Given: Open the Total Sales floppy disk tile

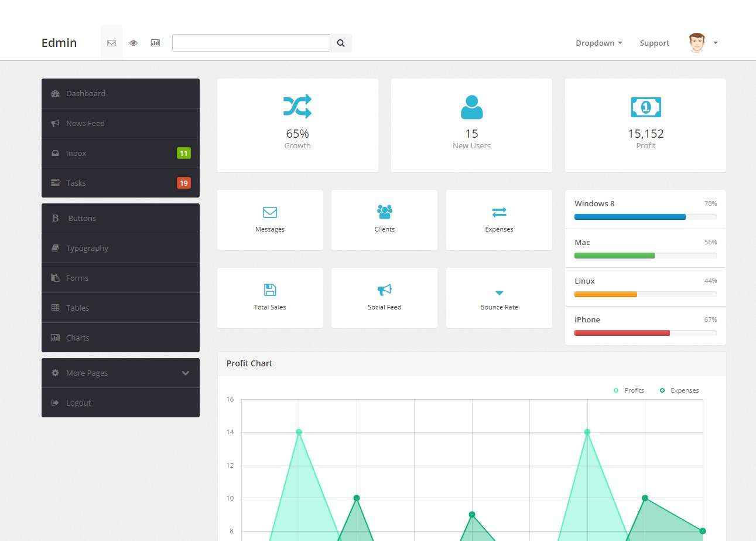Looking at the screenshot, I should click(x=270, y=298).
